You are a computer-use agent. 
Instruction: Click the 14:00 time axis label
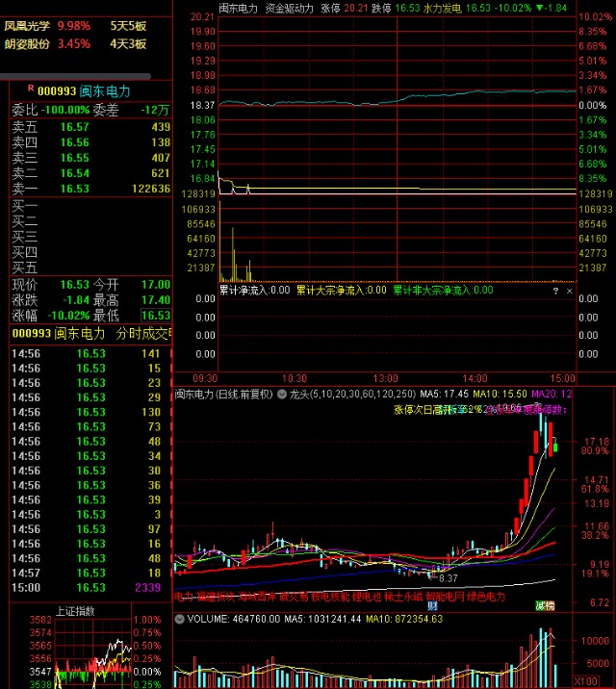point(475,378)
